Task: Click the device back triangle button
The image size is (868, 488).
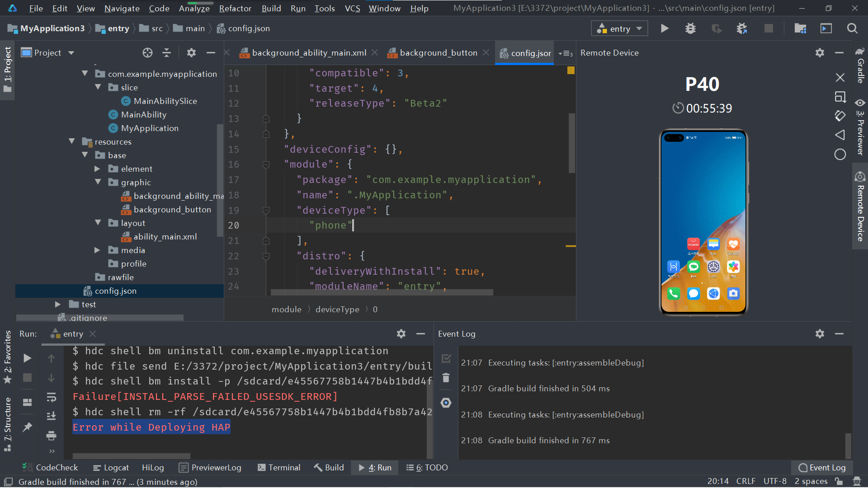Action: click(840, 135)
